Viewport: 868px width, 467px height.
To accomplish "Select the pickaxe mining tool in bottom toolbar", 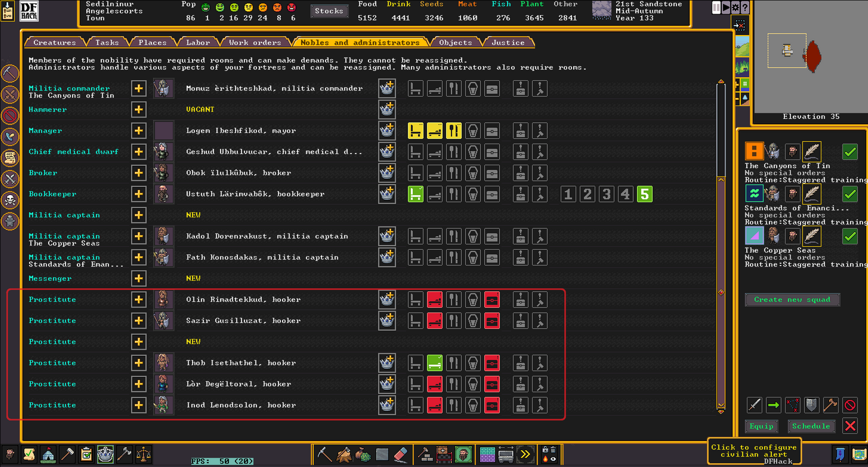I will [324, 454].
